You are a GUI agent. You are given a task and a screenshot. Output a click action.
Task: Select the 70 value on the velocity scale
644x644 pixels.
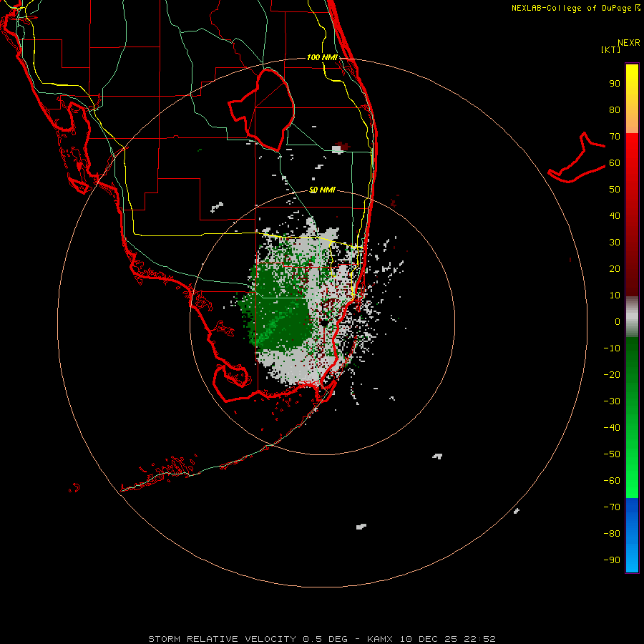click(615, 137)
